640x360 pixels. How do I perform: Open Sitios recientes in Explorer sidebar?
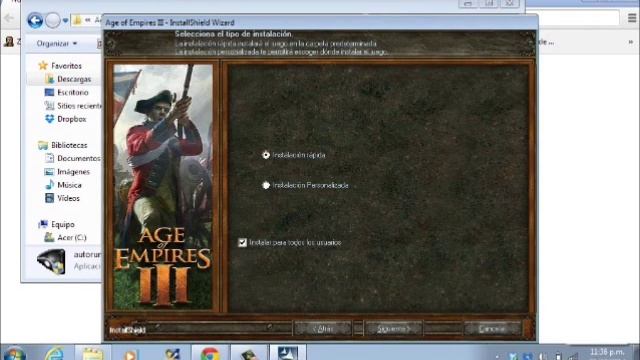click(x=73, y=106)
